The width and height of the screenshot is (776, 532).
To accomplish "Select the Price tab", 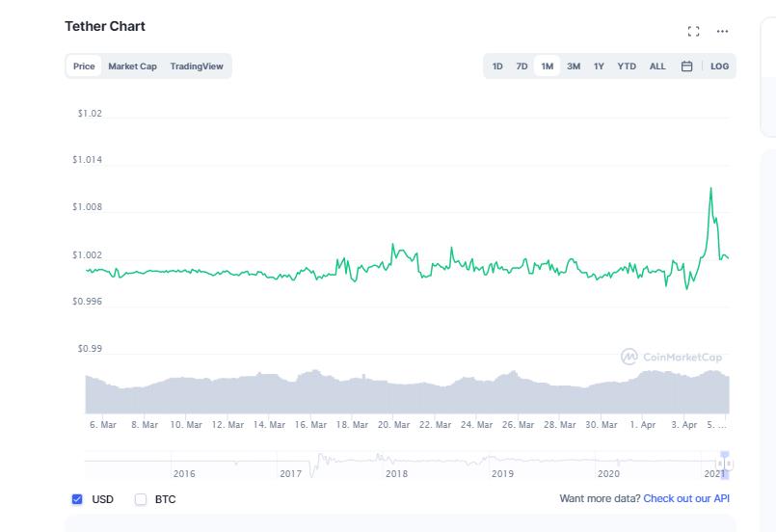I will pos(84,66).
